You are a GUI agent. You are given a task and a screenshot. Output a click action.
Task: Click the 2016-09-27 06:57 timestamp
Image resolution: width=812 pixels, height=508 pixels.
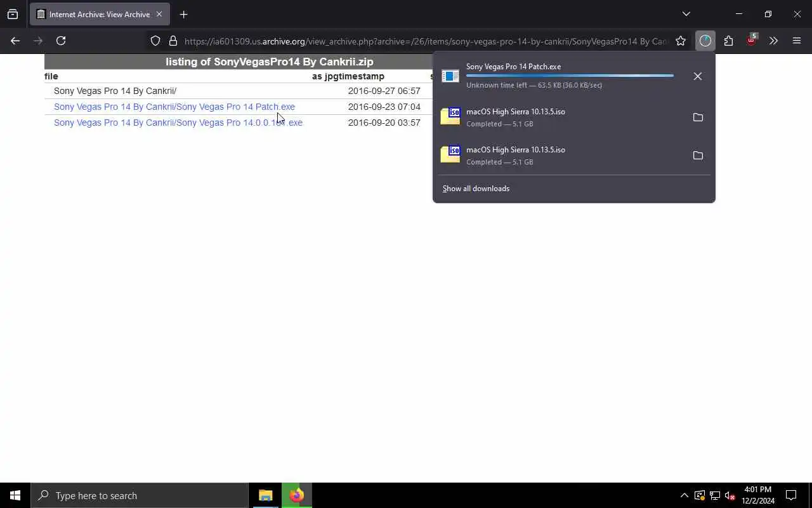(x=384, y=91)
